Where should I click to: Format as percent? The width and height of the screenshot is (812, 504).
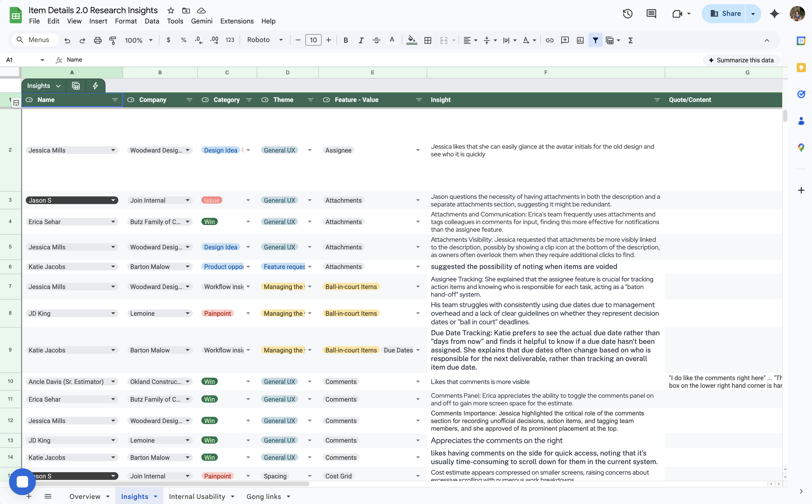pyautogui.click(x=183, y=40)
